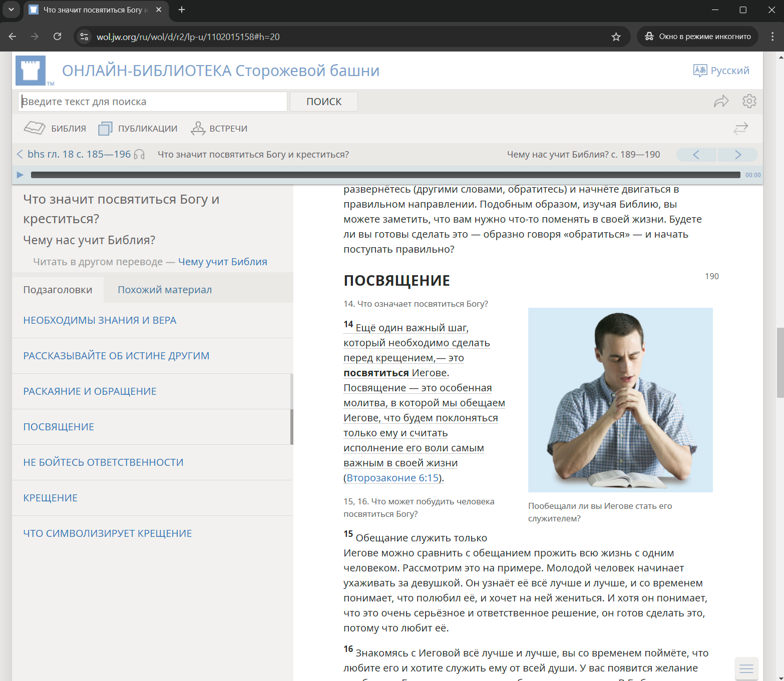Bookmark this page with the star icon
Viewport: 784px width, 681px height.
[x=616, y=37]
